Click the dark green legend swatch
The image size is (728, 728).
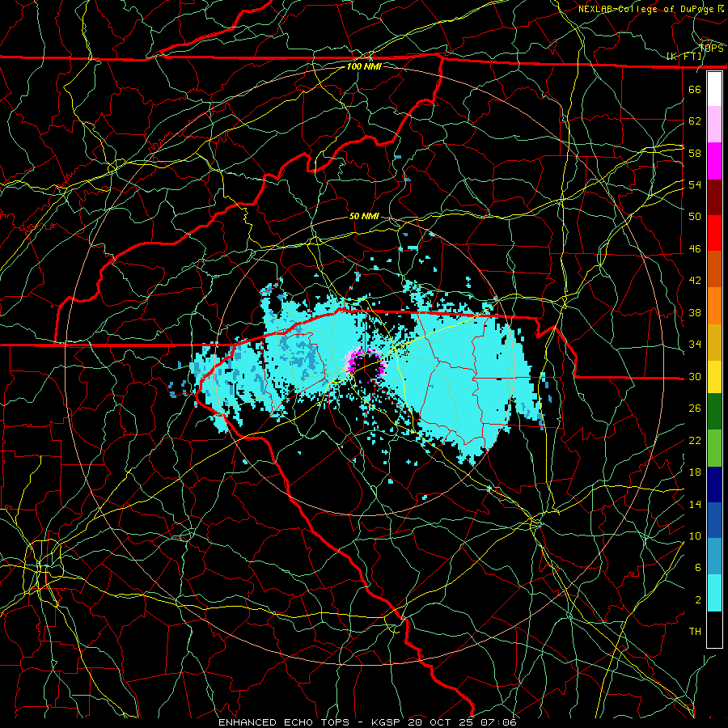pyautogui.click(x=714, y=412)
